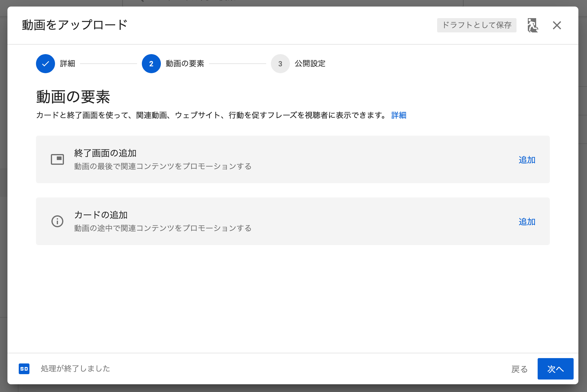Go back with the 戻る button
Viewport: 587px width, 392px height.
click(519, 369)
